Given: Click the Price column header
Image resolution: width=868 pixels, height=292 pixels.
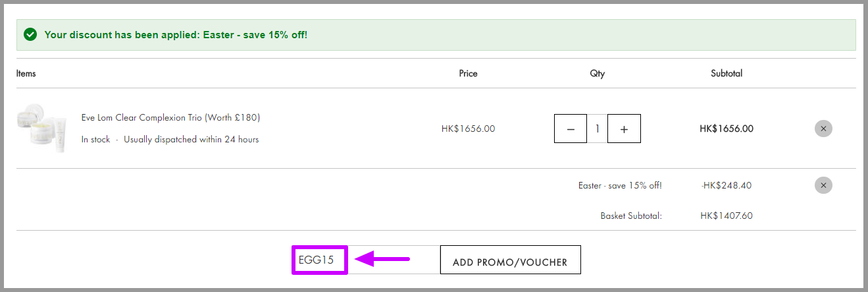Looking at the screenshot, I should [x=469, y=73].
